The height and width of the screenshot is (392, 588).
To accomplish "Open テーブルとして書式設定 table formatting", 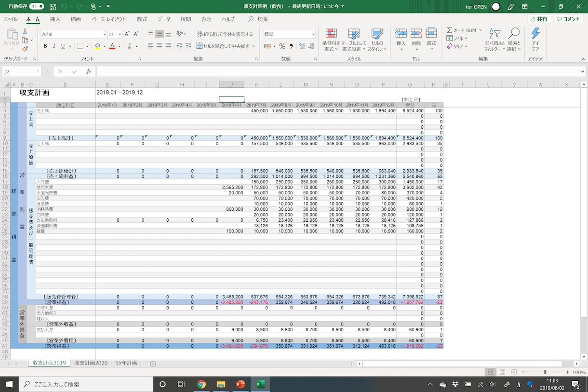I will 354,40.
